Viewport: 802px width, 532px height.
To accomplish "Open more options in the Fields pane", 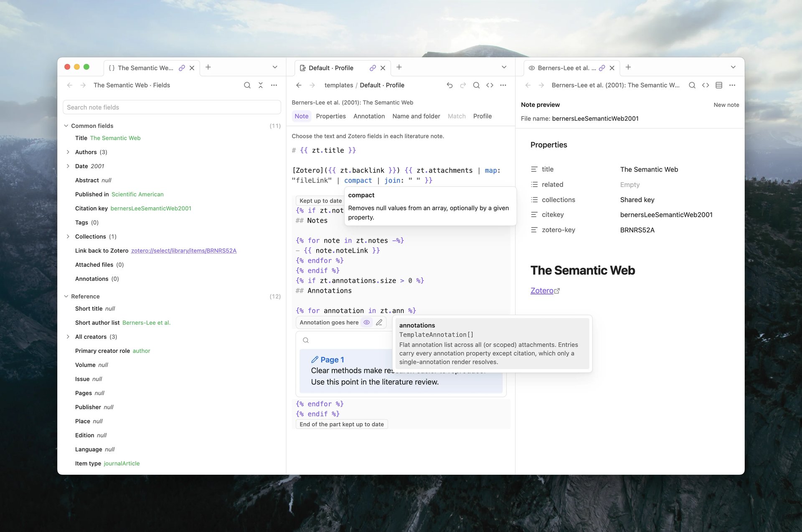I will 274,85.
